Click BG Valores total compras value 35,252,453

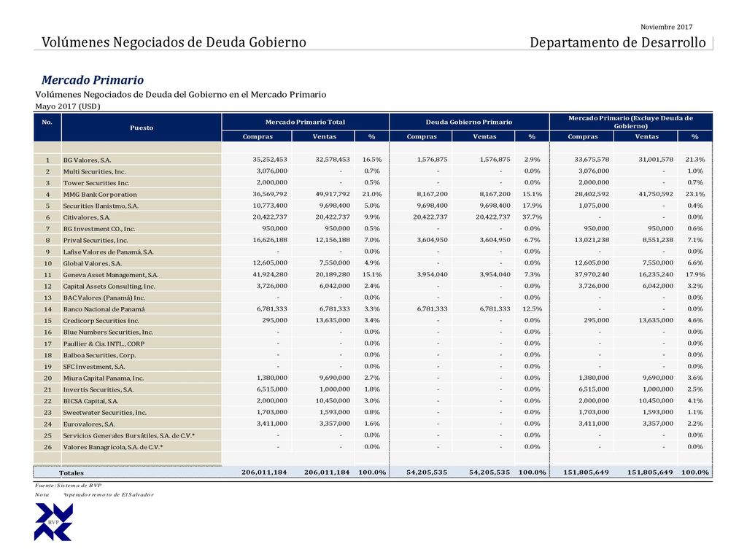270,160
